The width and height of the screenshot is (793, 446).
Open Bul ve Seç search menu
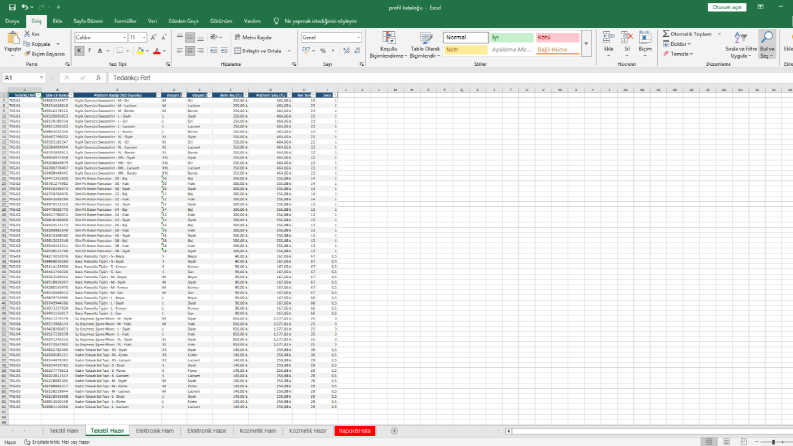(767, 44)
